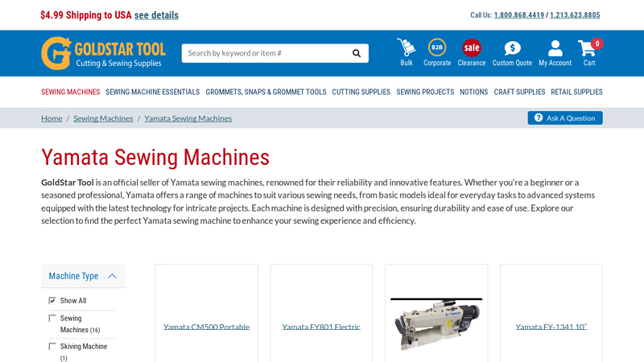
Task: Go to Sewing Machines breadcrumb
Action: 103,118
